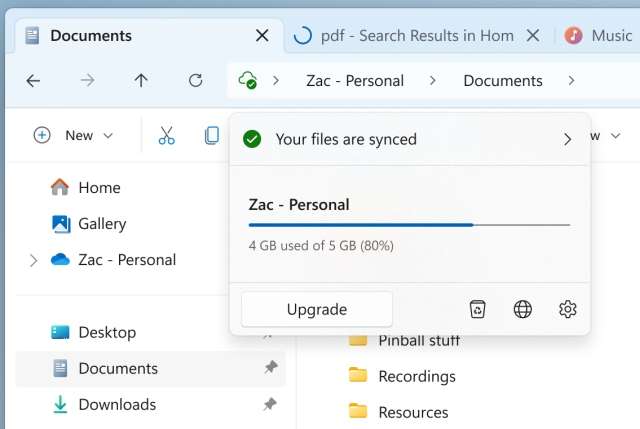The image size is (640, 429).
Task: Select Zac - Personal breadcrumb in address bar
Action: 355,80
